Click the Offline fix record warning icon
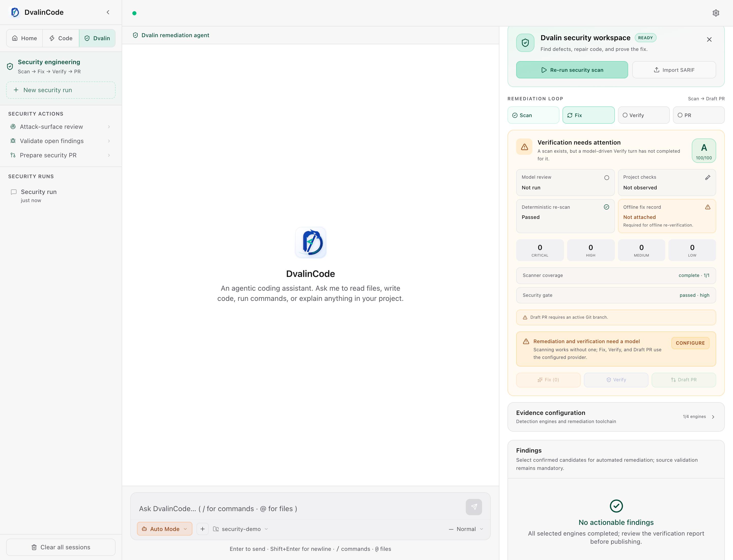The height and width of the screenshot is (560, 733). click(x=707, y=207)
